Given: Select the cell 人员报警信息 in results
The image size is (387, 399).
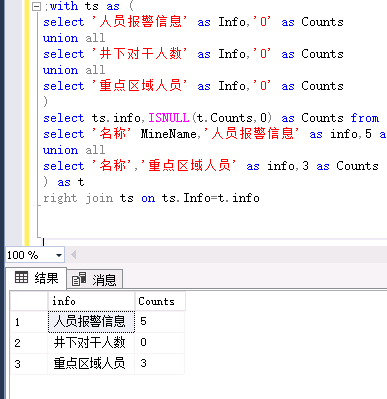Looking at the screenshot, I should [x=91, y=322].
